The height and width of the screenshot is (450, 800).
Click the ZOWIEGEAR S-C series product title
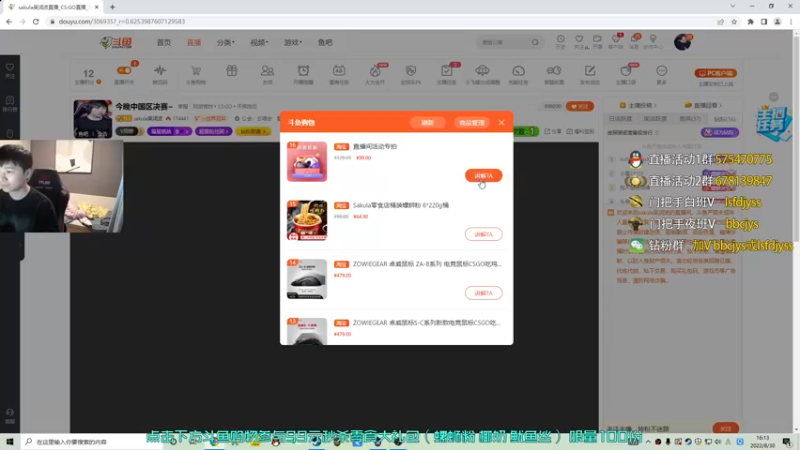(427, 322)
